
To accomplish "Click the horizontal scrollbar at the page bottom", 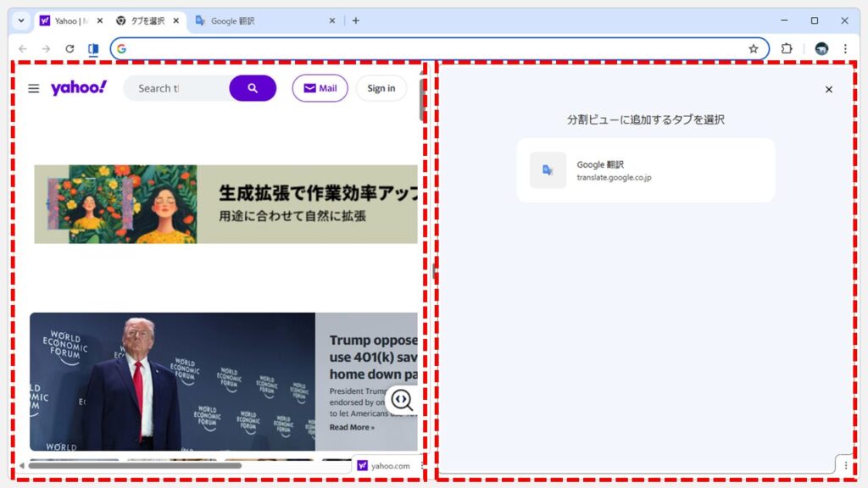I will (x=136, y=465).
